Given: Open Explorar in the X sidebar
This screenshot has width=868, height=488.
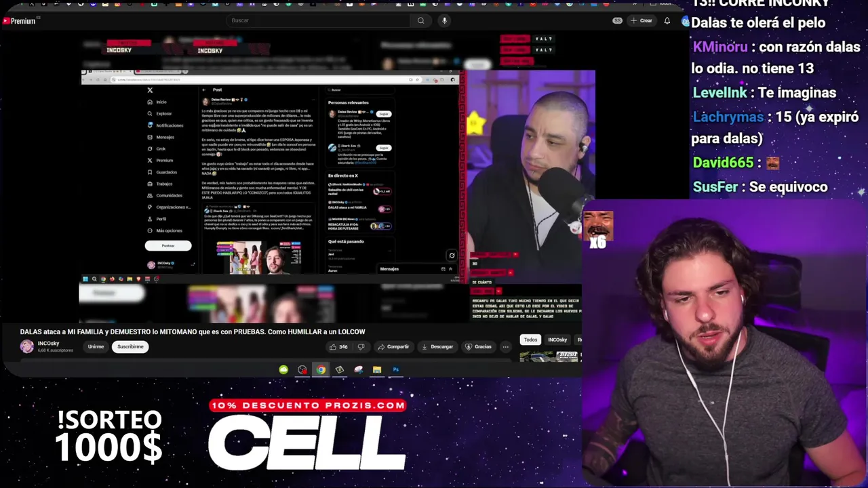Looking at the screenshot, I should tap(159, 113).
